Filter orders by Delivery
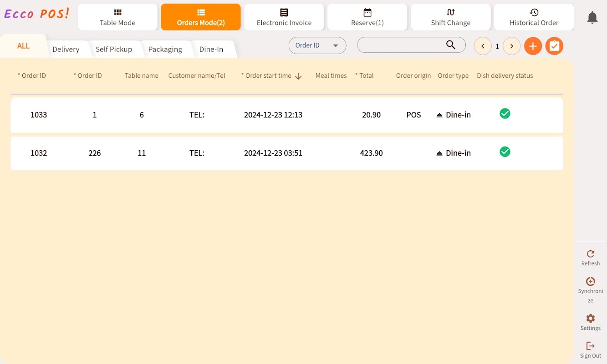Image resolution: width=607 pixels, height=364 pixels. tap(66, 49)
